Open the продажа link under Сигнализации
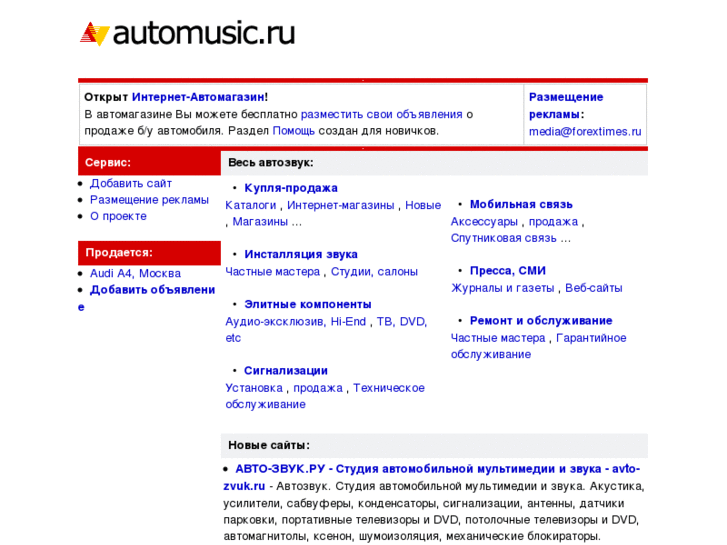This screenshot has width=727, height=545. (x=318, y=388)
